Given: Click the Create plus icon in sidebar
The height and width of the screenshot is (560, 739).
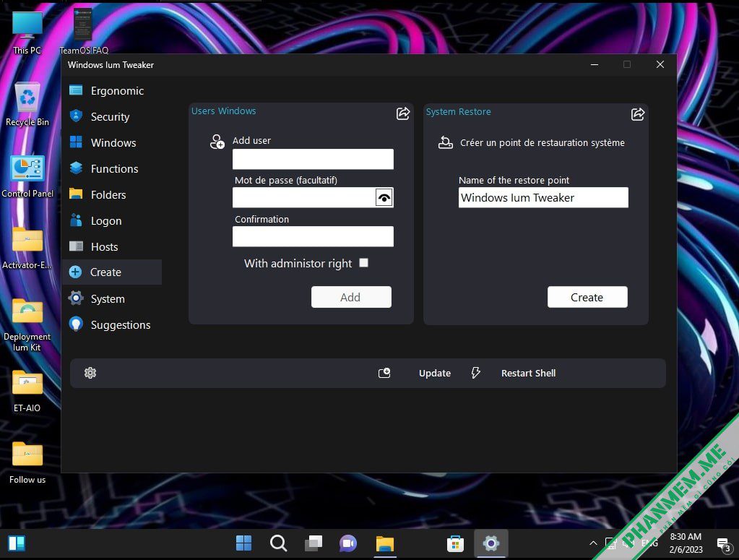Looking at the screenshot, I should coord(75,272).
